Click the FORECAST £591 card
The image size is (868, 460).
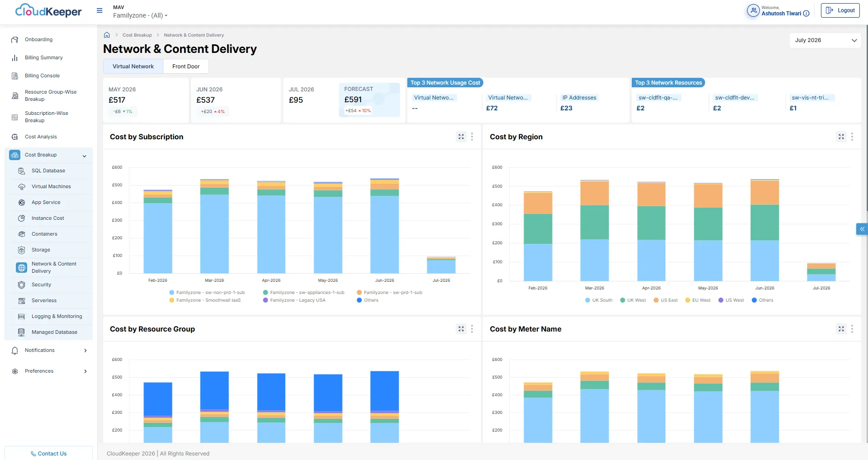point(369,100)
